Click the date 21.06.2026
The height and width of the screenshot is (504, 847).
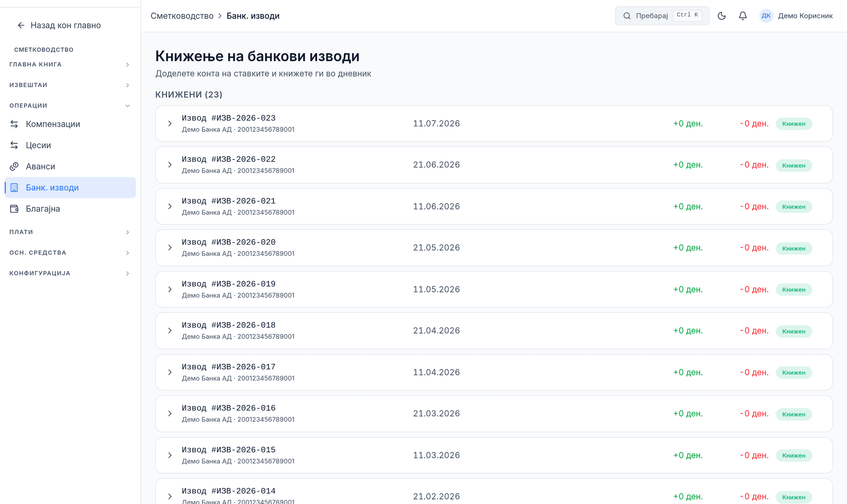(x=436, y=165)
